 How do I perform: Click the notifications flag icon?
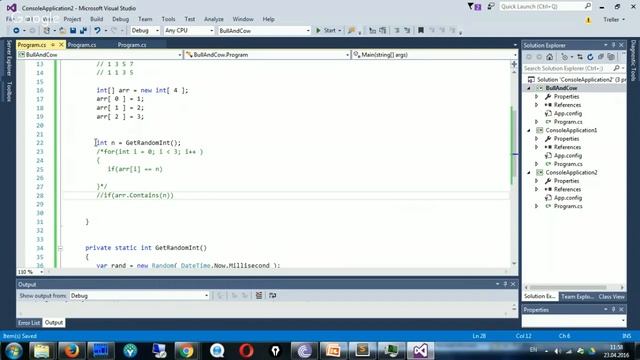474,7
